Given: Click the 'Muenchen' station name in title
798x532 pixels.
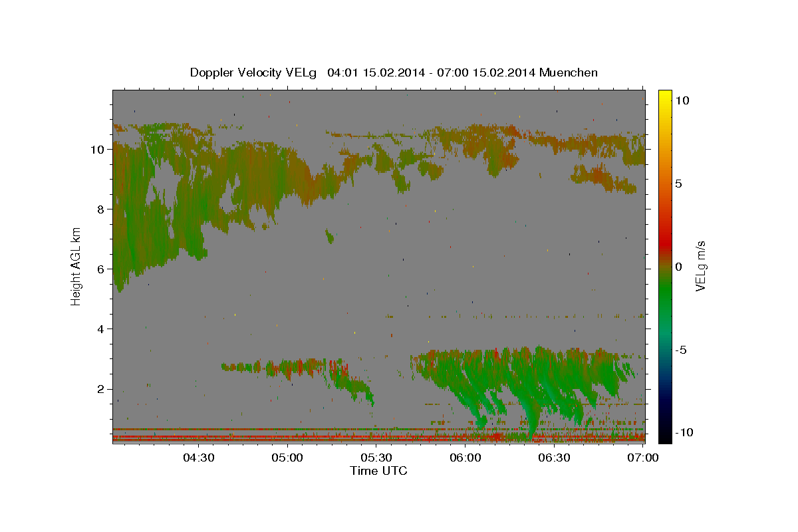Looking at the screenshot, I should tap(569, 72).
